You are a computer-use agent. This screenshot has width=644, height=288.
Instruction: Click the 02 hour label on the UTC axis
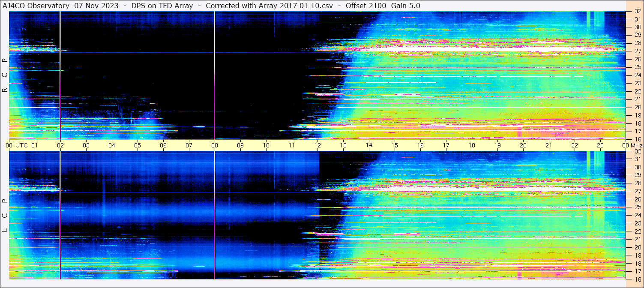click(x=60, y=145)
